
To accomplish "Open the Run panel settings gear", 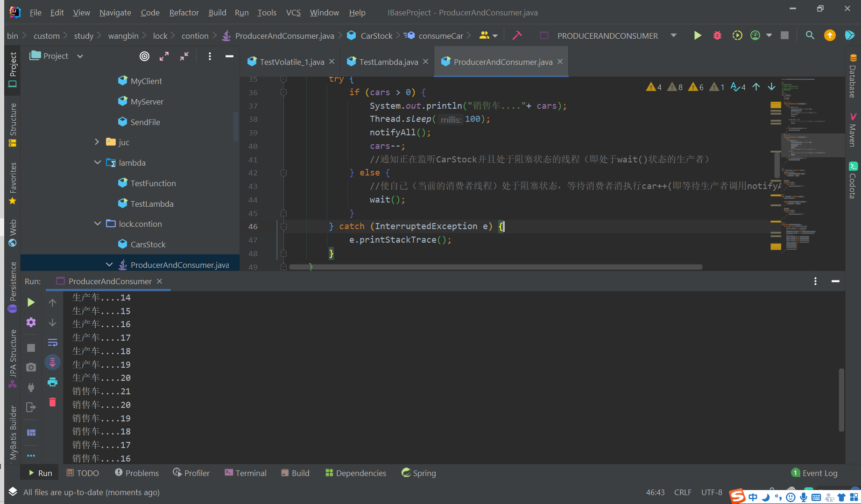I will coord(31,322).
